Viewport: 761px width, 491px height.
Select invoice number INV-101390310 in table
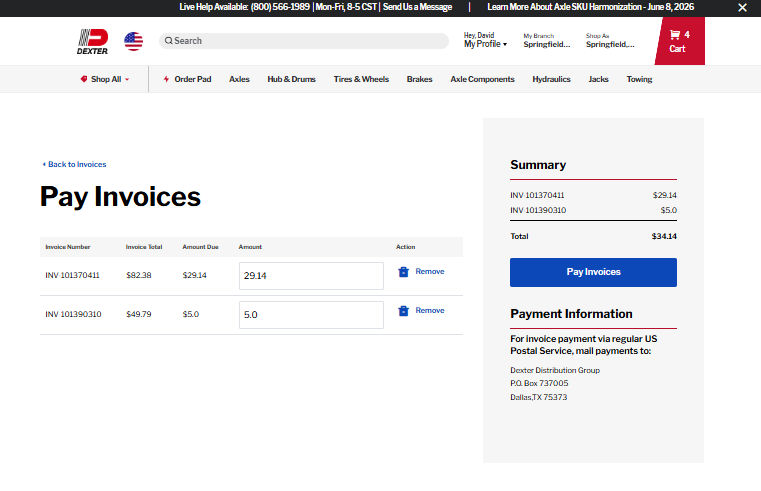coord(73,314)
